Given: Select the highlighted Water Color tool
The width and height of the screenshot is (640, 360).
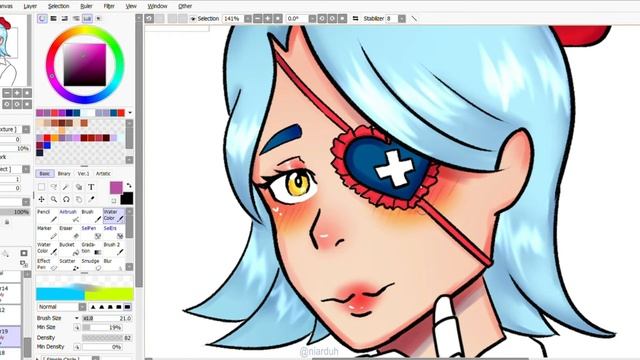Looking at the screenshot, I should [113, 216].
